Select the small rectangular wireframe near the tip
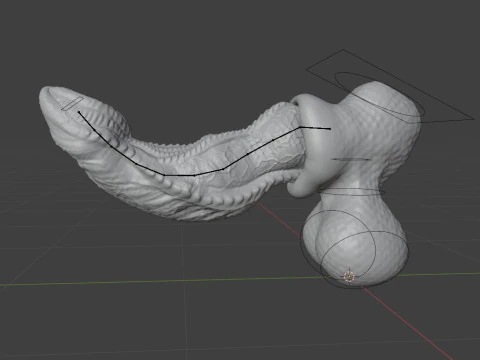This screenshot has width=480, height=360. tap(73, 103)
